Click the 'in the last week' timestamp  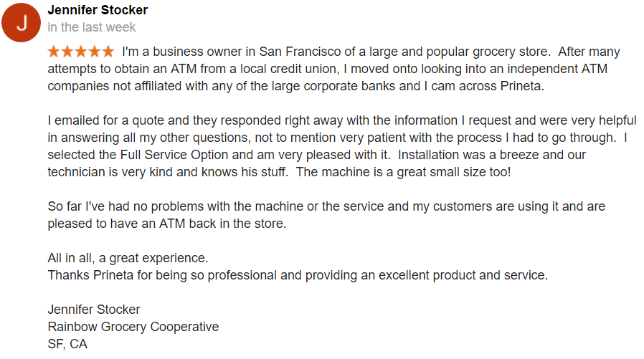click(x=91, y=27)
